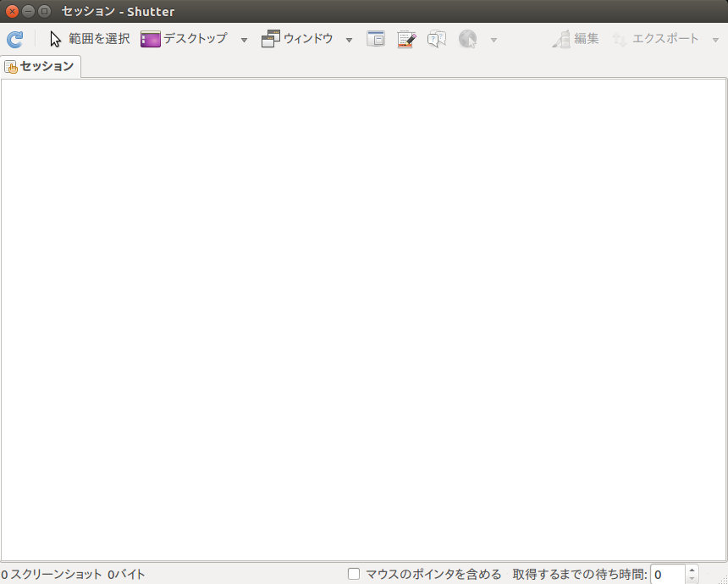728x584 pixels.
Task: Open the website capture dropdown arrow
Action: (494, 40)
